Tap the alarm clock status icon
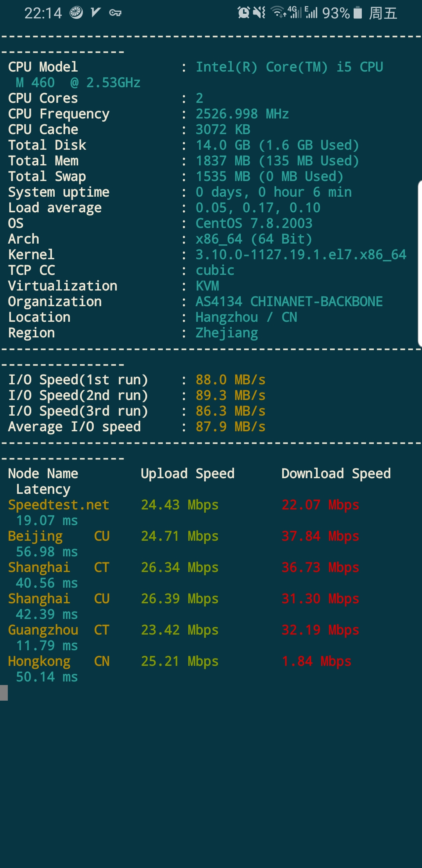The height and width of the screenshot is (868, 422). pos(243,13)
